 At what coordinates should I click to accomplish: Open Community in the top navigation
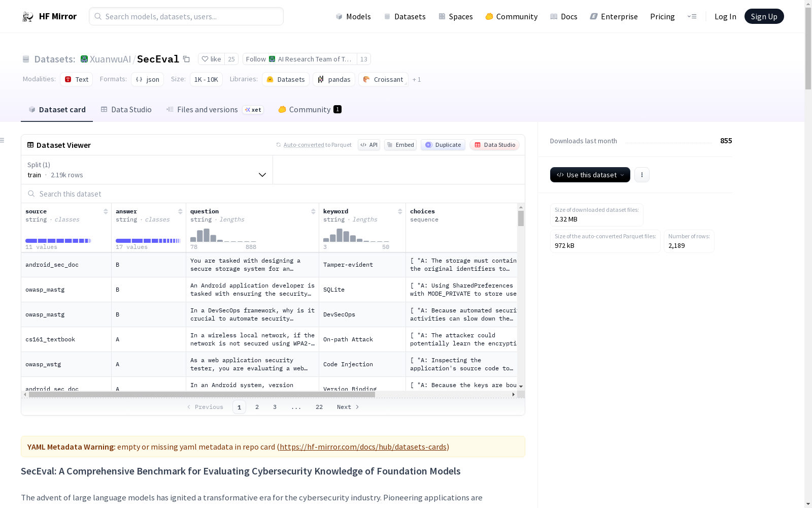(511, 17)
